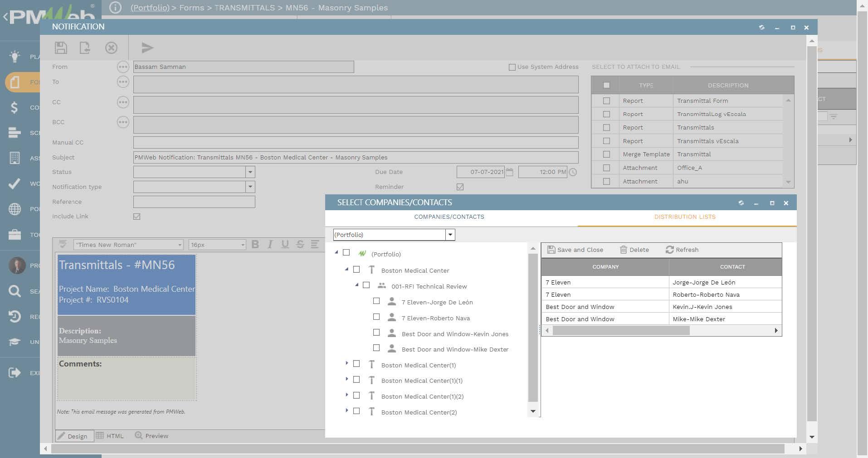
Task: Switch editor to Preview view
Action: point(151,436)
